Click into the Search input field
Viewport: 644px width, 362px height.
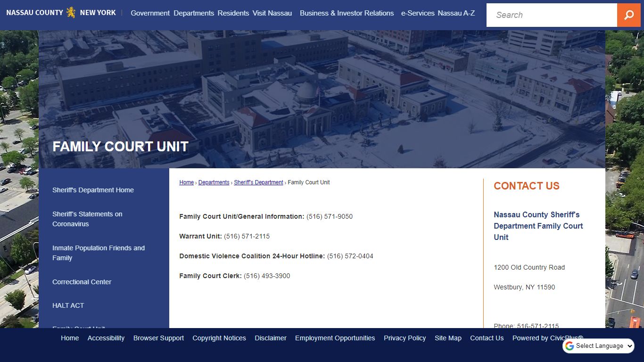[x=552, y=15]
